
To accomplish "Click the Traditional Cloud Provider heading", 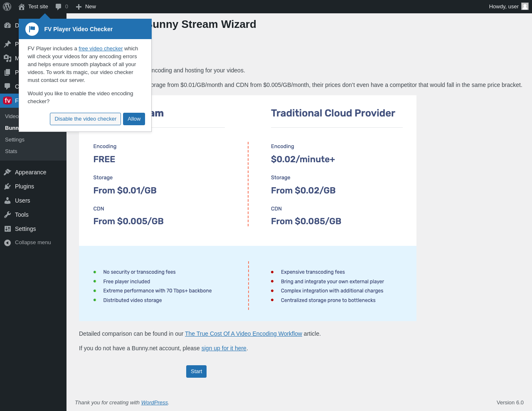I will pos(333,113).
